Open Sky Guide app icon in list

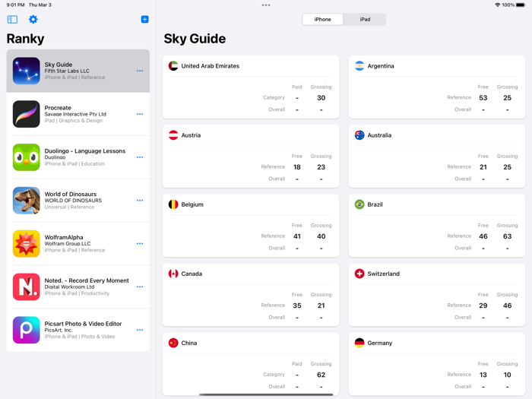(26, 71)
